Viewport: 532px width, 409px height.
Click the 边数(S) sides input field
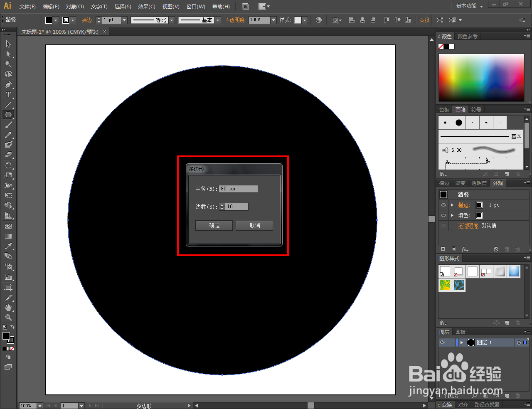click(236, 207)
